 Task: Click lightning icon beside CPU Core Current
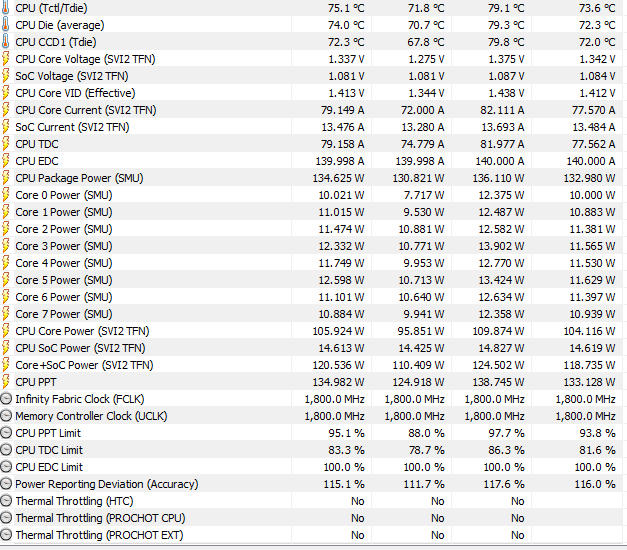pyautogui.click(x=6, y=110)
